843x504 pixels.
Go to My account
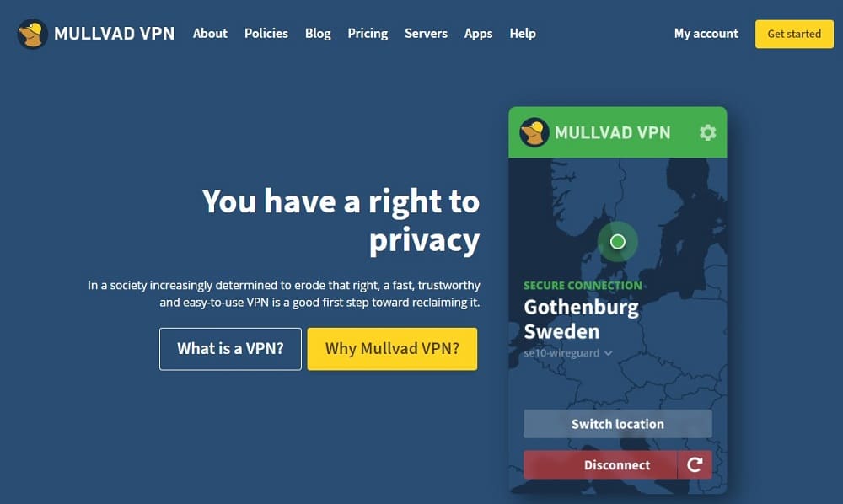coord(706,34)
